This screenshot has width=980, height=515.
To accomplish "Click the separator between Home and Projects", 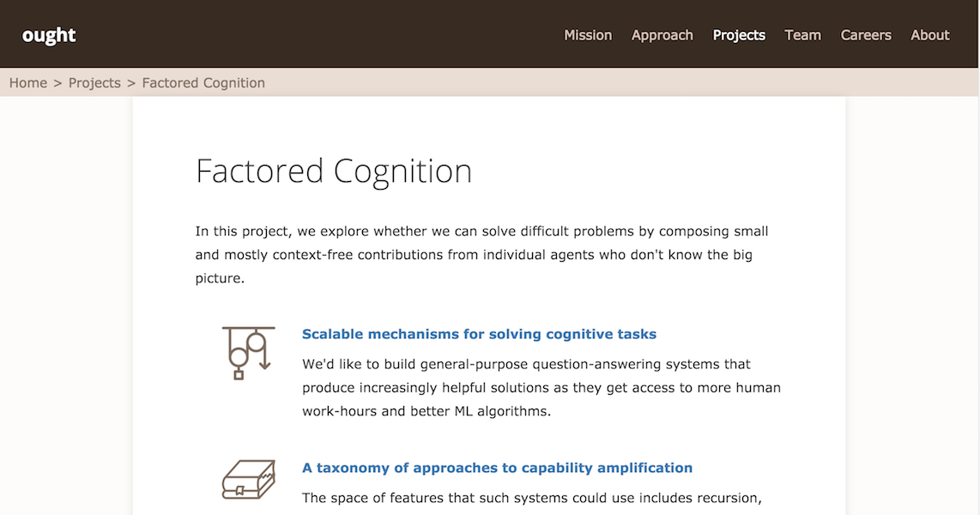I will [57, 82].
